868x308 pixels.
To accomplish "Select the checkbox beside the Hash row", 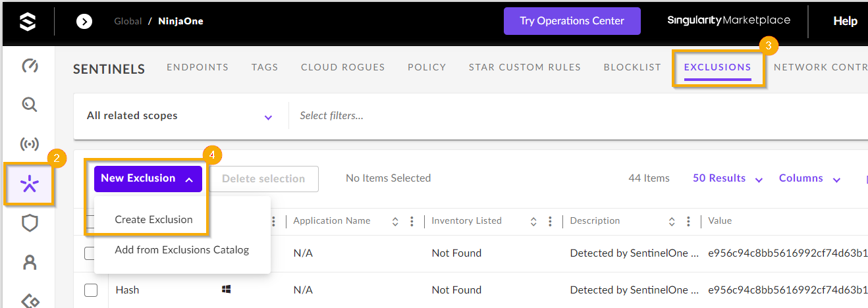I will pyautogui.click(x=91, y=290).
